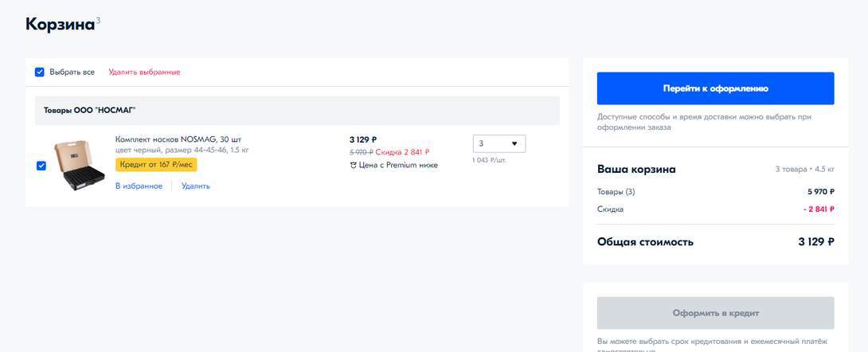Click the "Товары (3)" summary line
This screenshot has width=868, height=352.
[x=616, y=192]
